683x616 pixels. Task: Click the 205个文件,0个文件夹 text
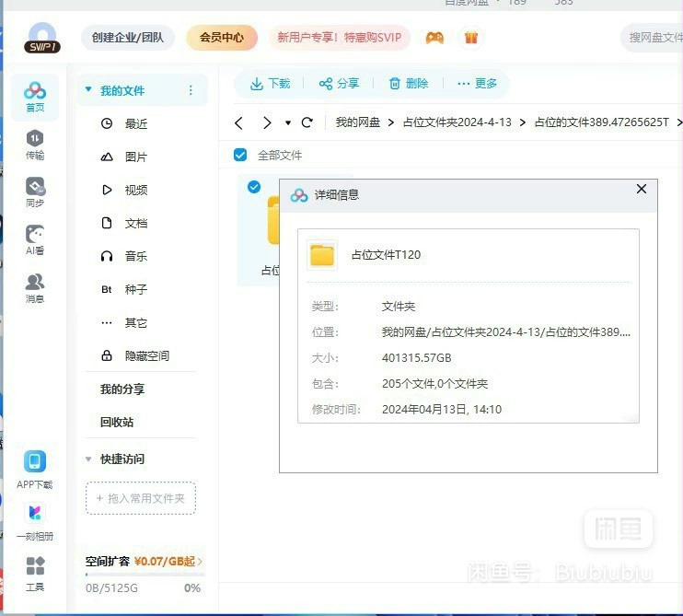point(434,384)
